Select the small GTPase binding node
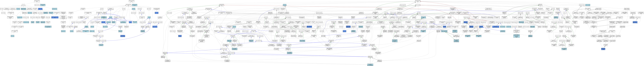 tap(38, 22)
